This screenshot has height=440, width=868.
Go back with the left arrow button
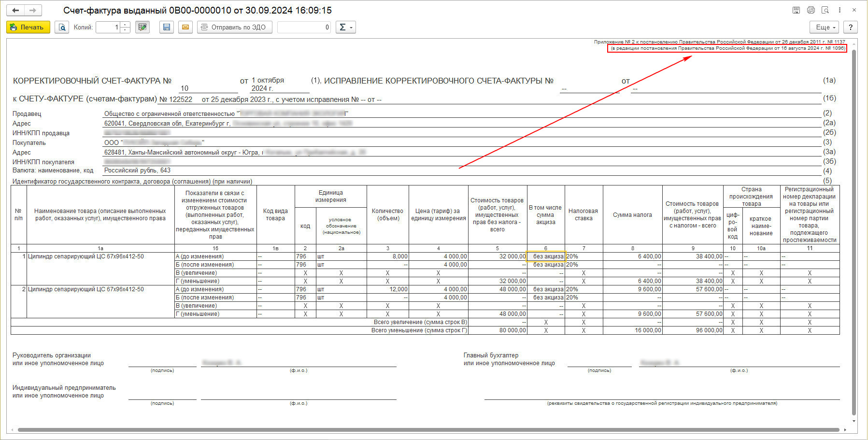click(15, 10)
